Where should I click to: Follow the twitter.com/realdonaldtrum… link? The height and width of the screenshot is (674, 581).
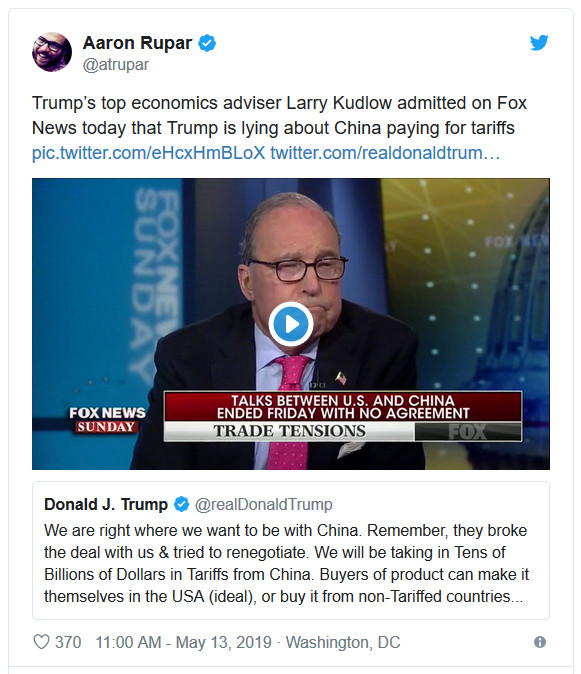pos(385,153)
